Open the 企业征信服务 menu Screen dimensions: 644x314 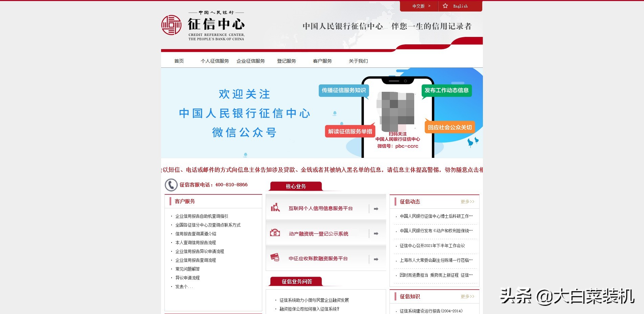[x=250, y=61]
